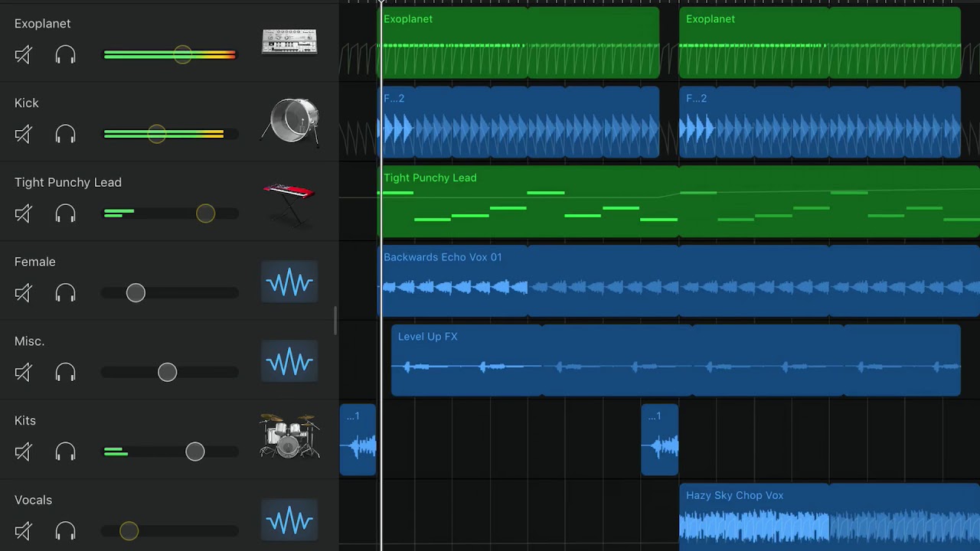Select the first F...2 kick region
The width and height of the screenshot is (980, 551).
pyautogui.click(x=519, y=122)
